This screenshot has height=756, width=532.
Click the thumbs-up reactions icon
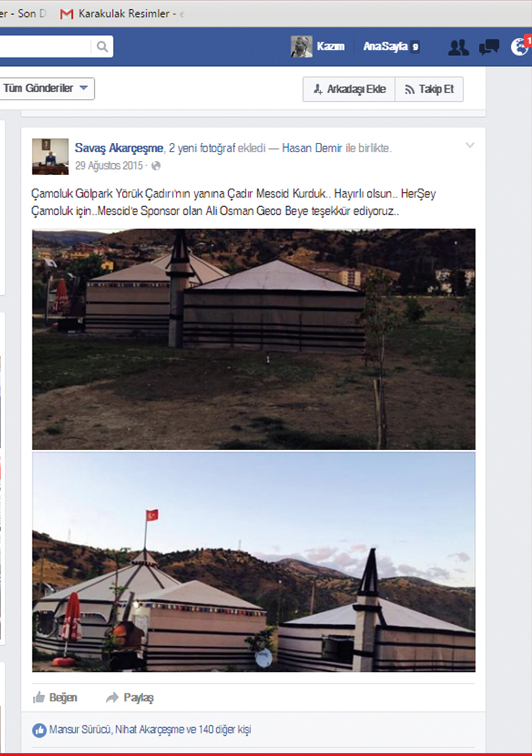click(40, 730)
